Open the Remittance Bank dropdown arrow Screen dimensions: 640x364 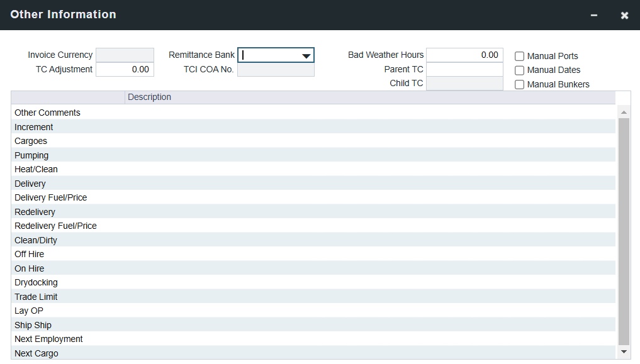point(306,55)
